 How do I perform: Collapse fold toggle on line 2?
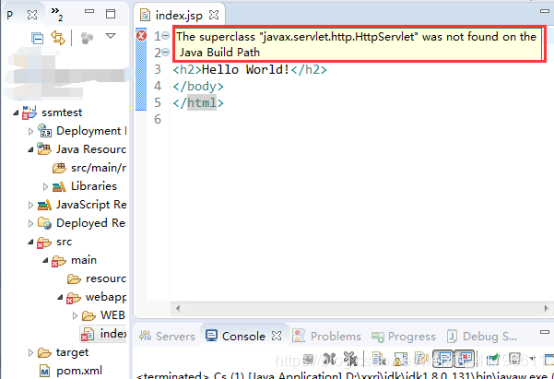click(x=165, y=52)
